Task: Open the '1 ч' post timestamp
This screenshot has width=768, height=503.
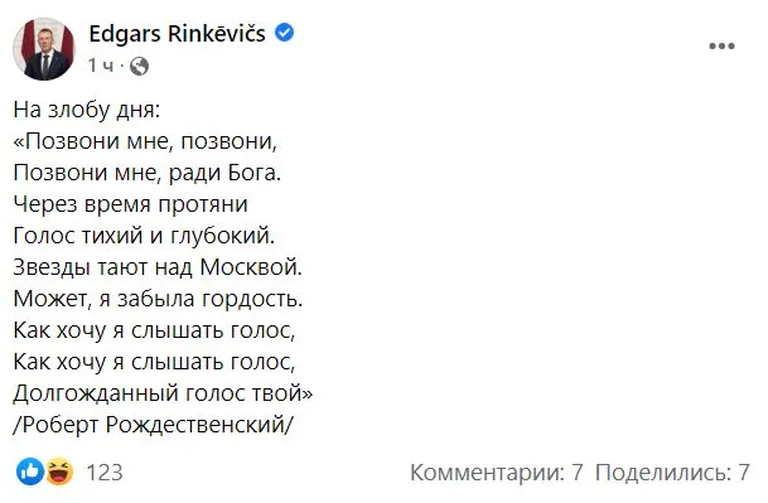Action: pos(100,65)
